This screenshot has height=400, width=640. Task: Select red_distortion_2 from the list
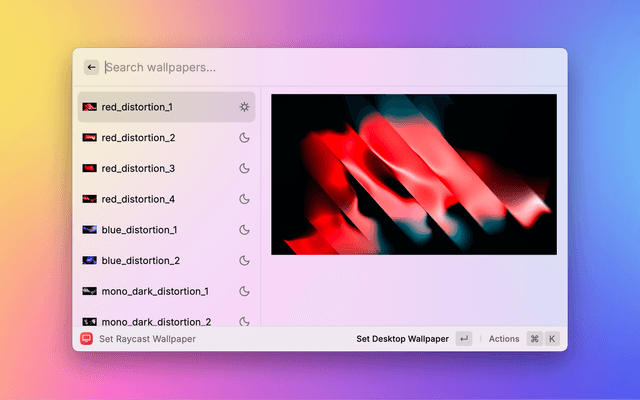click(138, 137)
